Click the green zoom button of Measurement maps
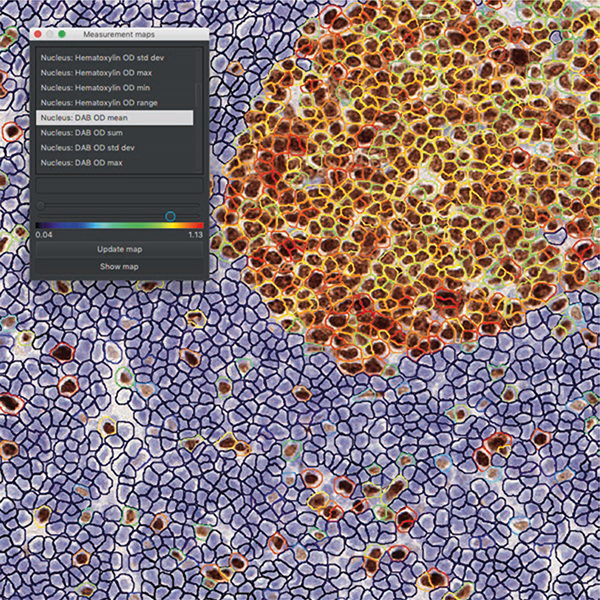This screenshot has height=600, width=600. point(62,34)
